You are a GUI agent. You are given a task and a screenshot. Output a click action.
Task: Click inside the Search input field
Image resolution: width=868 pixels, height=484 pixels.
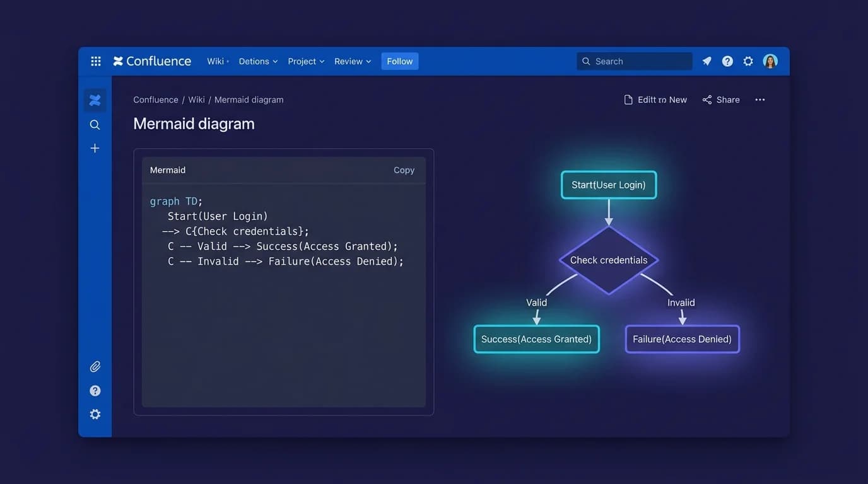(634, 60)
